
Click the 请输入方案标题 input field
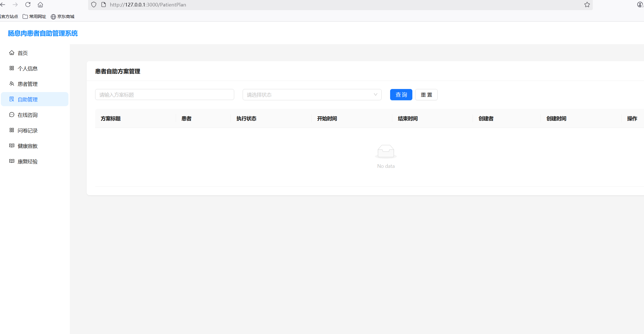click(164, 95)
